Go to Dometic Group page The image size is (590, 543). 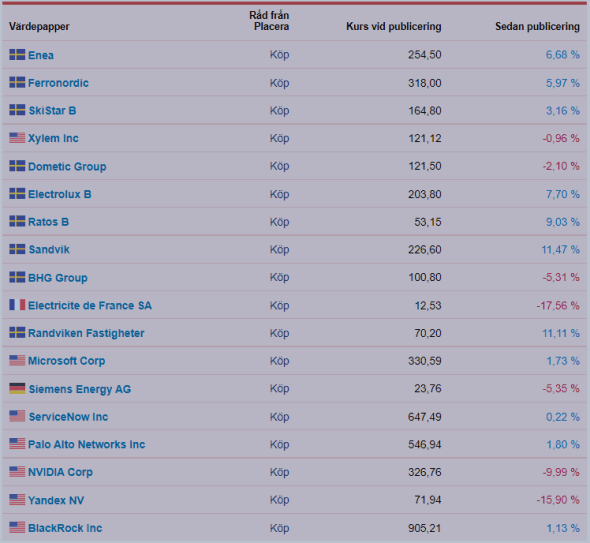point(67,166)
